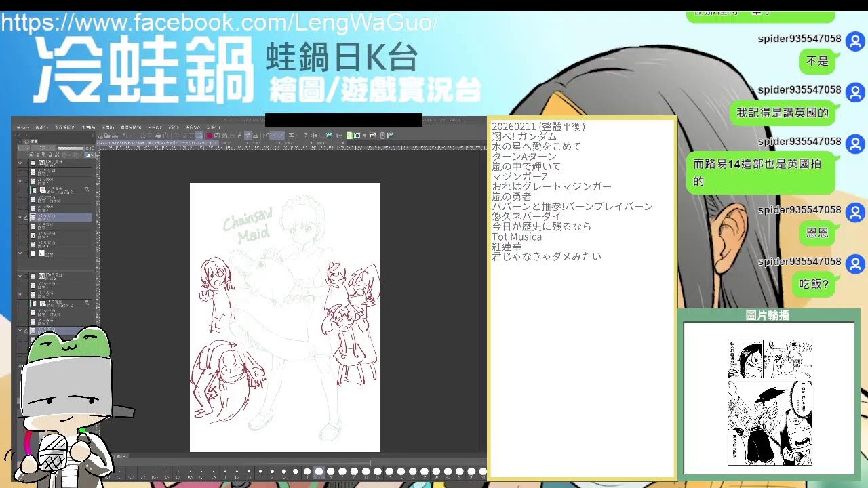868x488 pixels.
Task: Click the 恩恩 chat bubble
Action: pos(817,232)
